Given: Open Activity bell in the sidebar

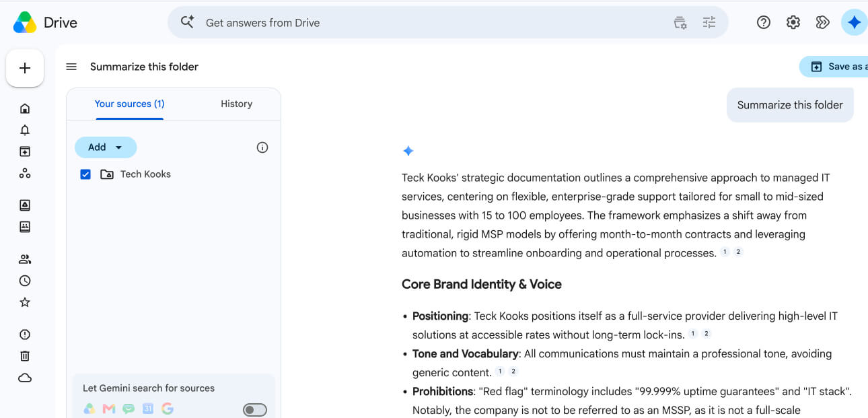Looking at the screenshot, I should tap(25, 130).
